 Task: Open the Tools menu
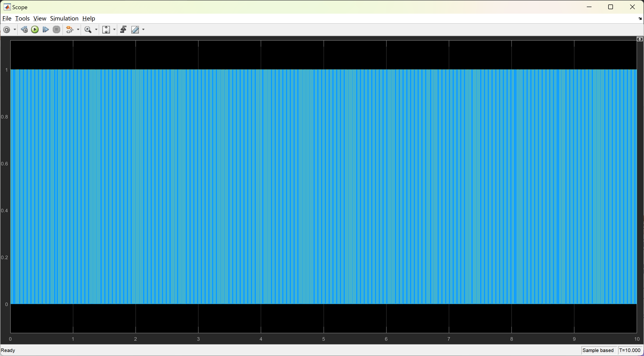click(22, 19)
